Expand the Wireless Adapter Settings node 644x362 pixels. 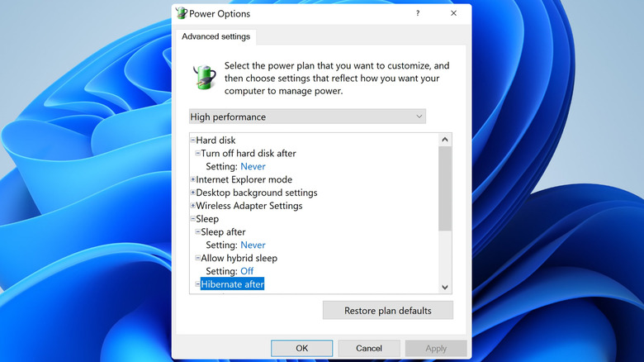[192, 206]
